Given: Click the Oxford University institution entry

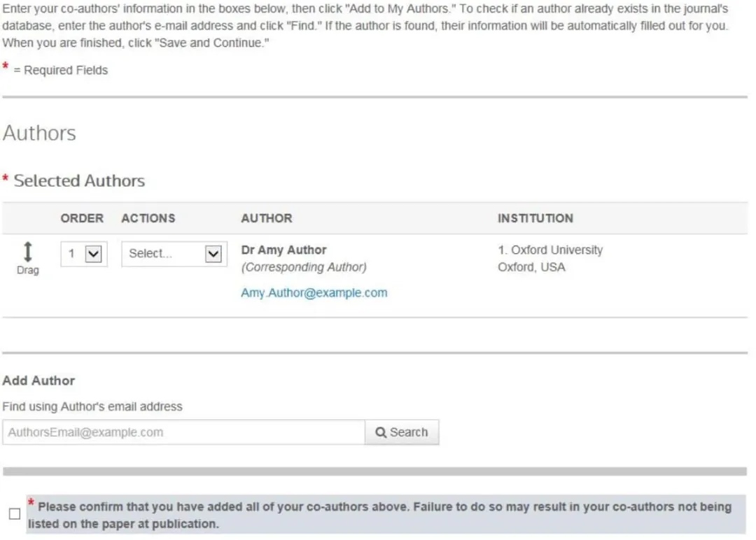Looking at the screenshot, I should pyautogui.click(x=550, y=250).
